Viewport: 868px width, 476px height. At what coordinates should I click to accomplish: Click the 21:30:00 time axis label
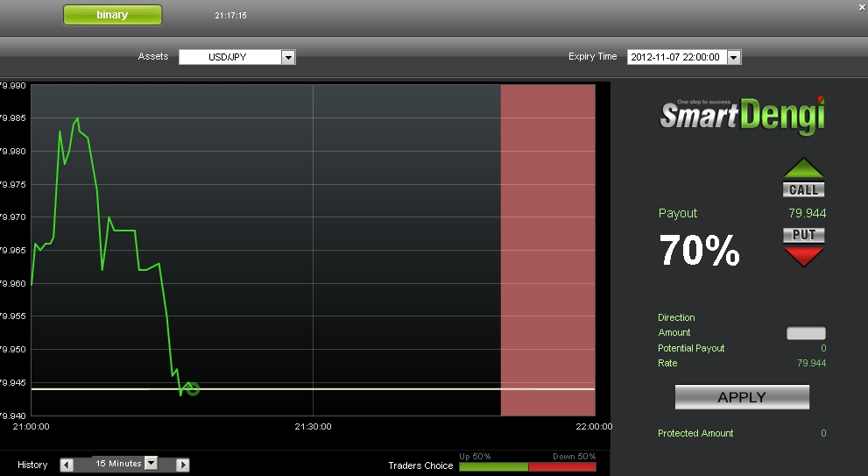click(313, 427)
